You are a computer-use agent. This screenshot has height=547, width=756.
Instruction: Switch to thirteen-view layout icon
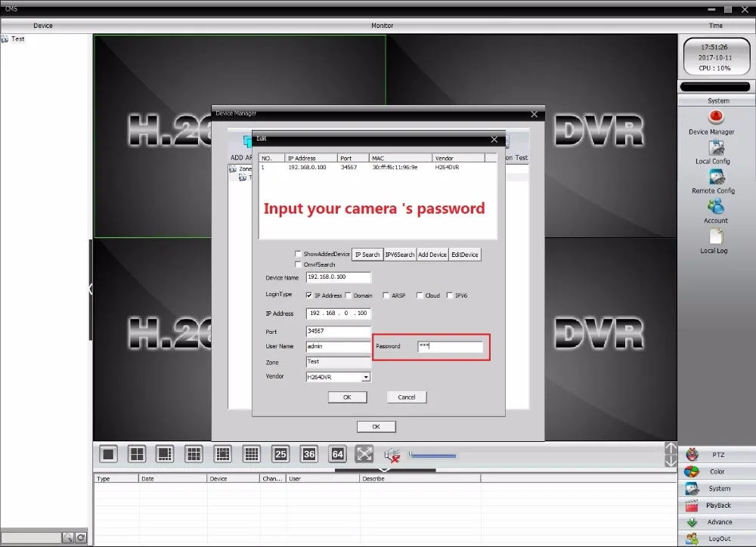(223, 454)
